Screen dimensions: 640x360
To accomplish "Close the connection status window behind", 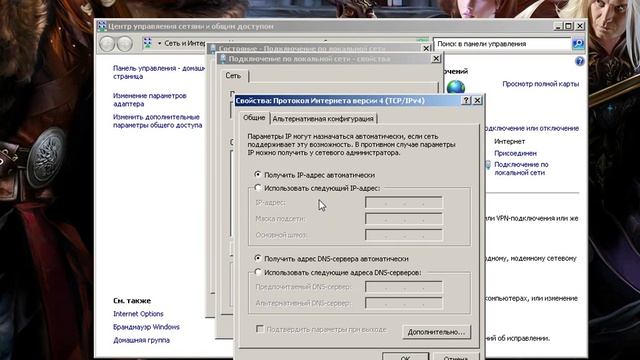I will (426, 49).
